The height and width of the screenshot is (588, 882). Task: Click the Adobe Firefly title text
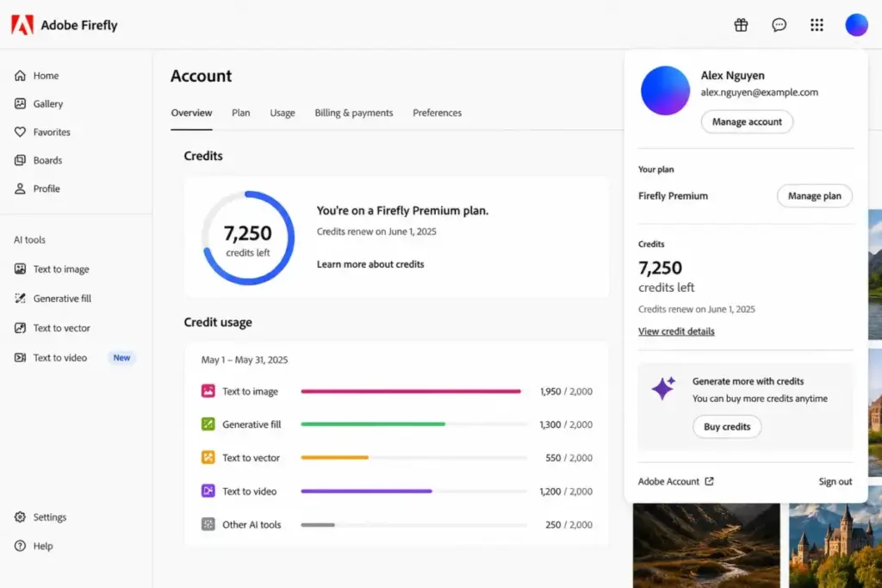(79, 25)
